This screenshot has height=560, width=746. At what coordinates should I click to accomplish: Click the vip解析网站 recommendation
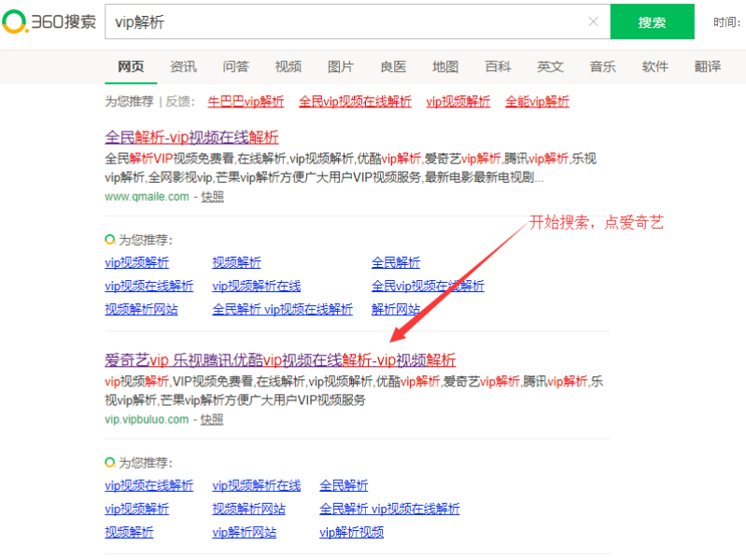coord(244,532)
